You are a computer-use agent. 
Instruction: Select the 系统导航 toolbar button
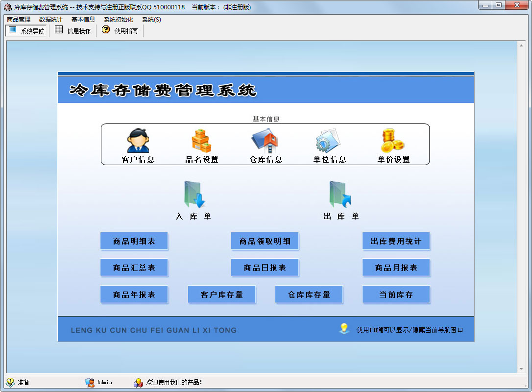[x=26, y=31]
